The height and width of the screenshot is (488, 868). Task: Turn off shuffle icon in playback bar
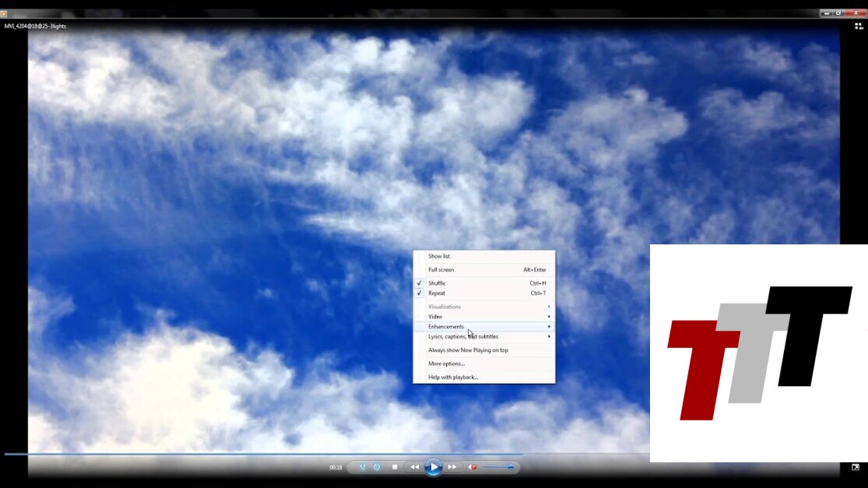(362, 467)
